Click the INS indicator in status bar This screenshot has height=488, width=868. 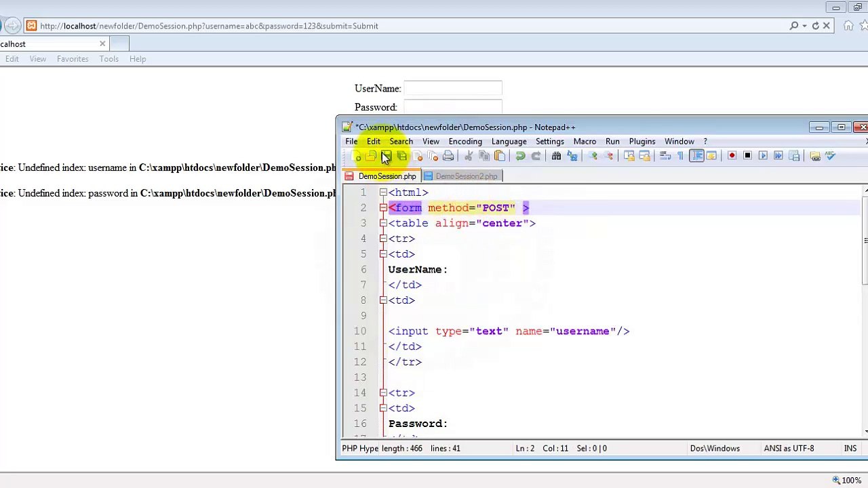850,448
